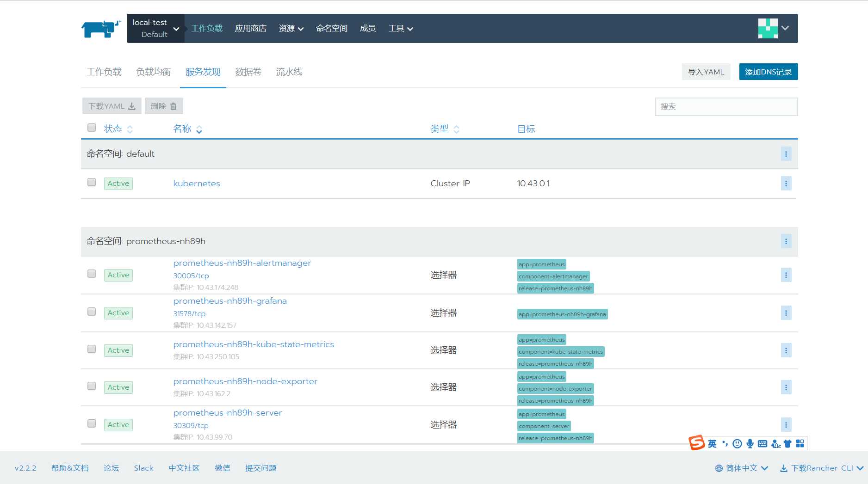Image resolution: width=868 pixels, height=484 pixels.
Task: Open actions menu for node-exporter row
Action: click(x=786, y=387)
